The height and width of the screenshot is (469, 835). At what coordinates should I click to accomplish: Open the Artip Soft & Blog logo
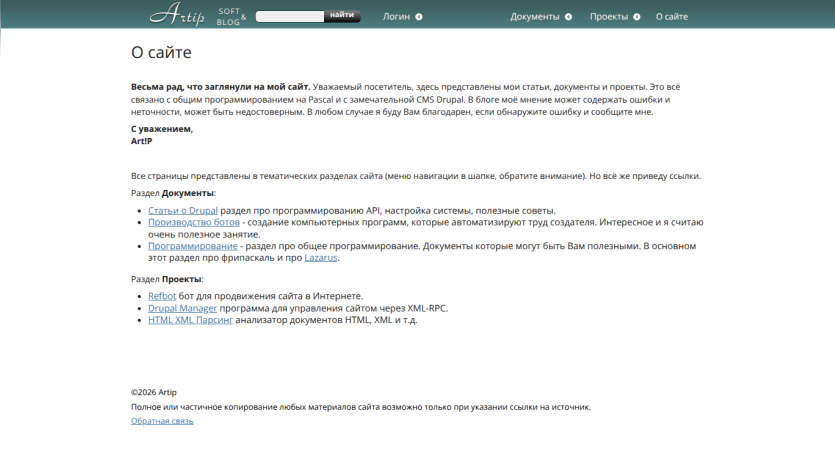(198, 14)
